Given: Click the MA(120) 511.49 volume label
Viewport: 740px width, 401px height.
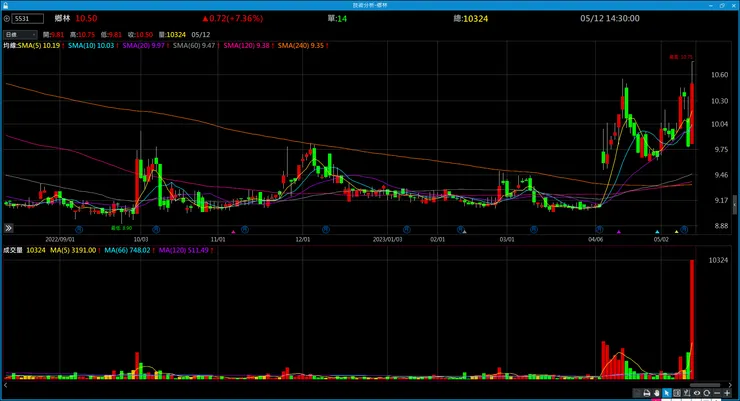Looking at the screenshot, I should 184,250.
